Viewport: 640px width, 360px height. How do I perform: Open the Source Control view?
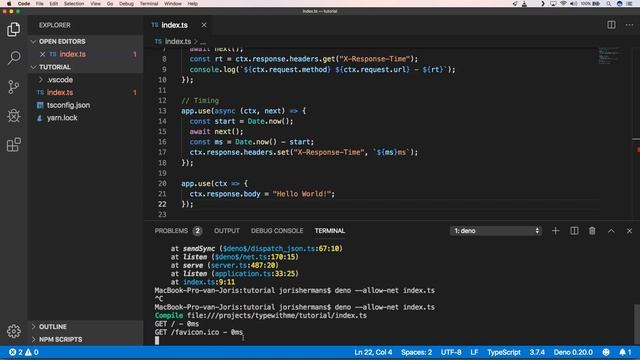[x=13, y=87]
